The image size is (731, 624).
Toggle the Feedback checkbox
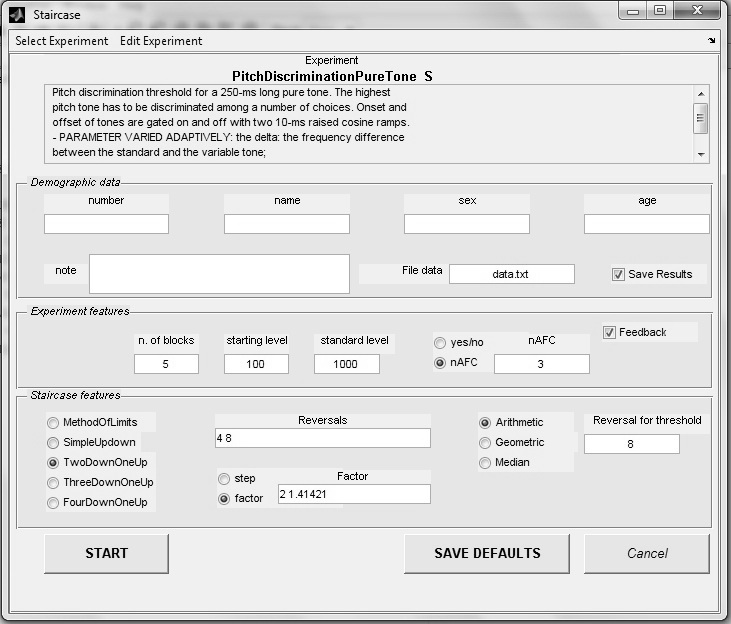[609, 333]
